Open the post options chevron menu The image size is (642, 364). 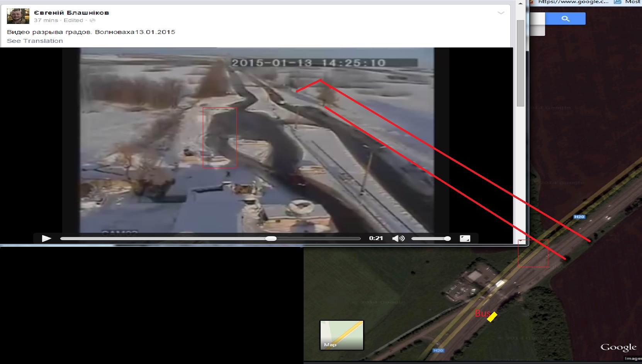pos(501,13)
